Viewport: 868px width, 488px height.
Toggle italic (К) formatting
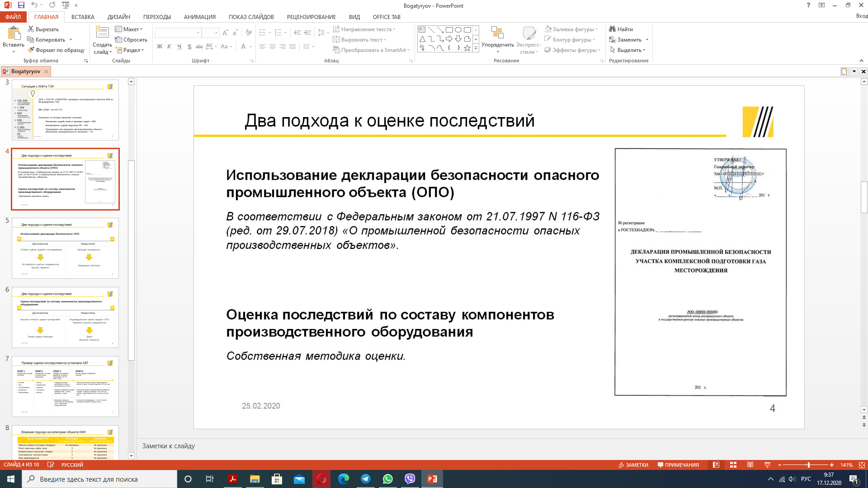(169, 47)
